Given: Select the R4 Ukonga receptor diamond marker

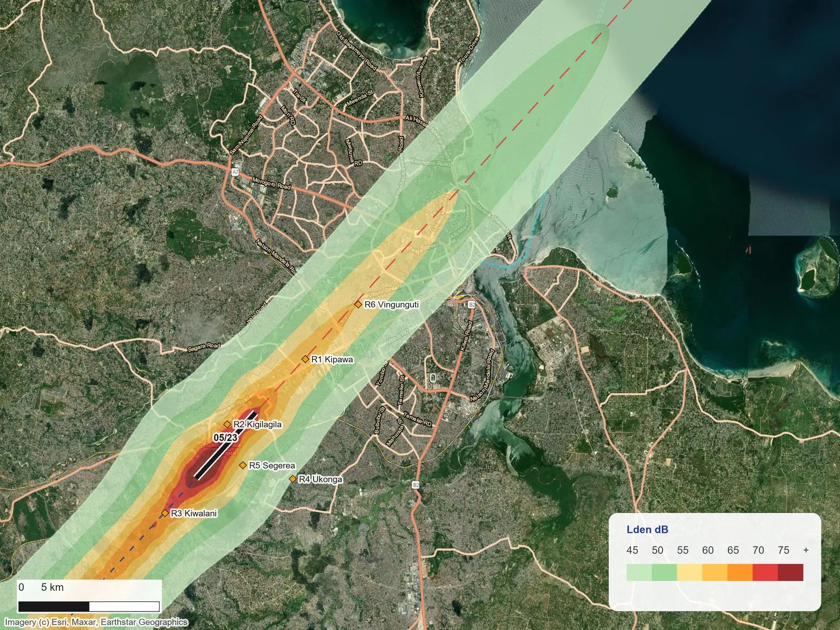Looking at the screenshot, I should click(292, 479).
